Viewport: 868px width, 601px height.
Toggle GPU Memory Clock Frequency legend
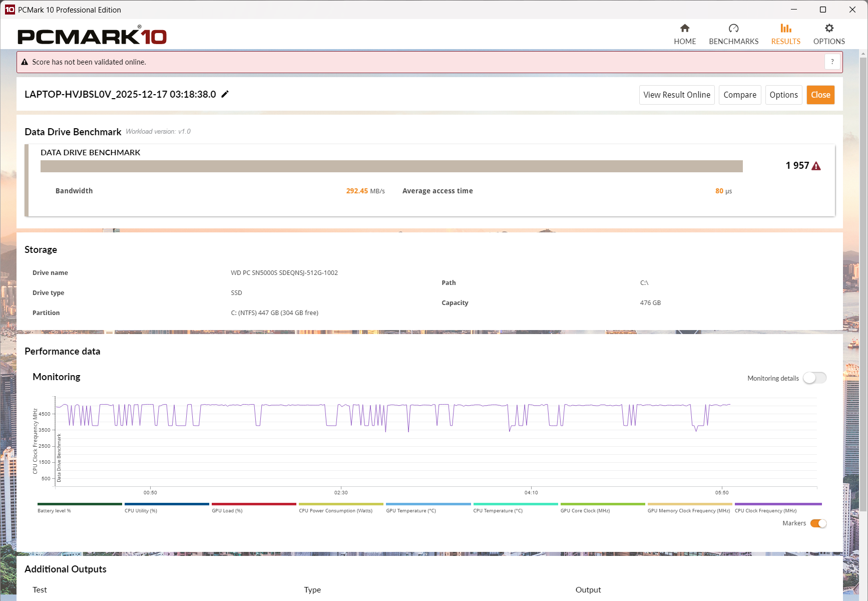[x=690, y=508]
